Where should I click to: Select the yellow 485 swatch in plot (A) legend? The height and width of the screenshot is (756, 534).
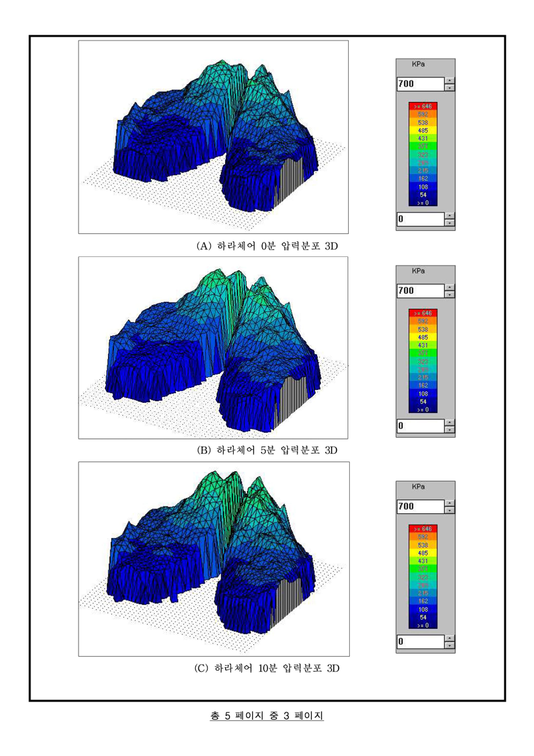click(x=423, y=130)
